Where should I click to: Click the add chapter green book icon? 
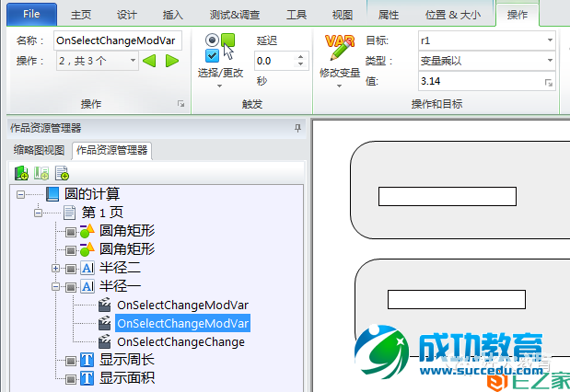[x=21, y=173]
